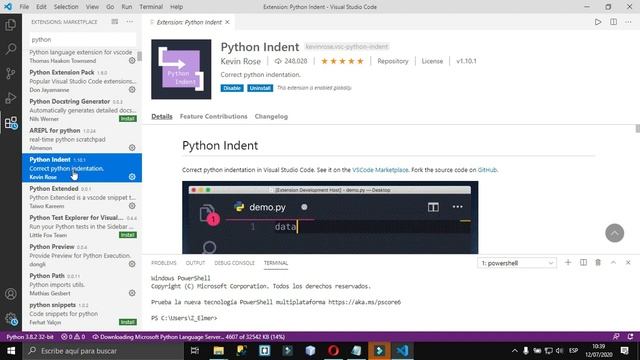Image resolution: width=640 pixels, height=360 pixels.
Task: Switch to Output panel tab
Action: 195,263
